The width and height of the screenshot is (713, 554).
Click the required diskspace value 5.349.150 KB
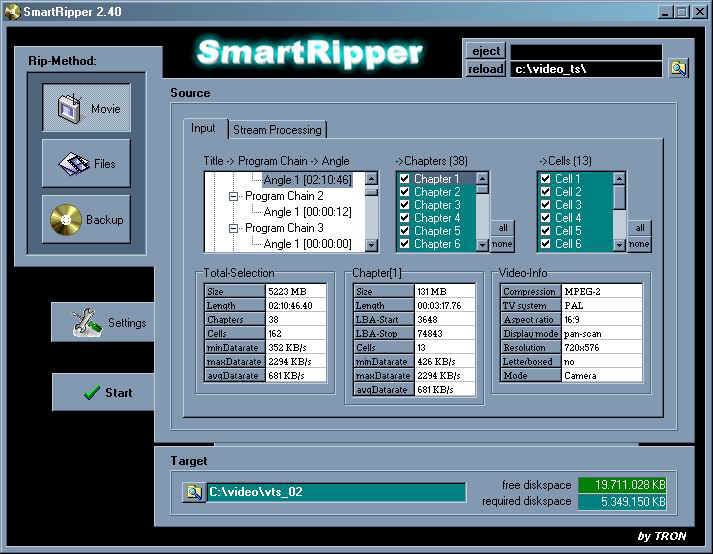[x=622, y=502]
